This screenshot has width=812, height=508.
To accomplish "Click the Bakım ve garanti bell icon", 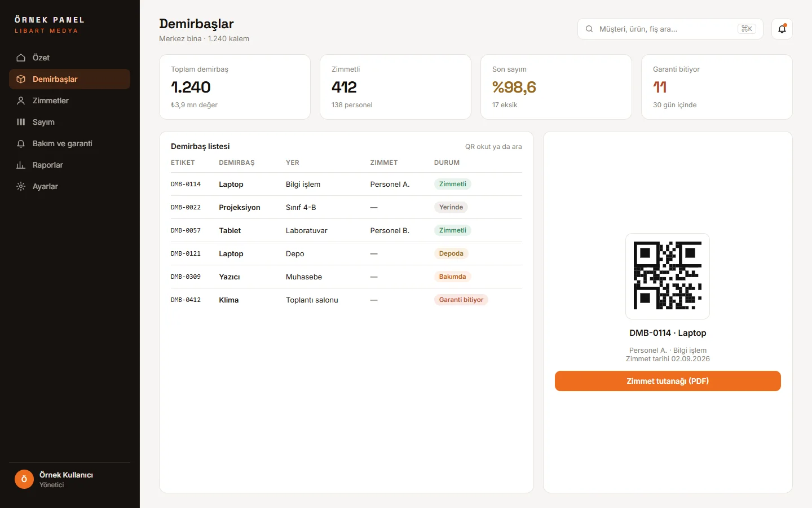I will (21, 143).
